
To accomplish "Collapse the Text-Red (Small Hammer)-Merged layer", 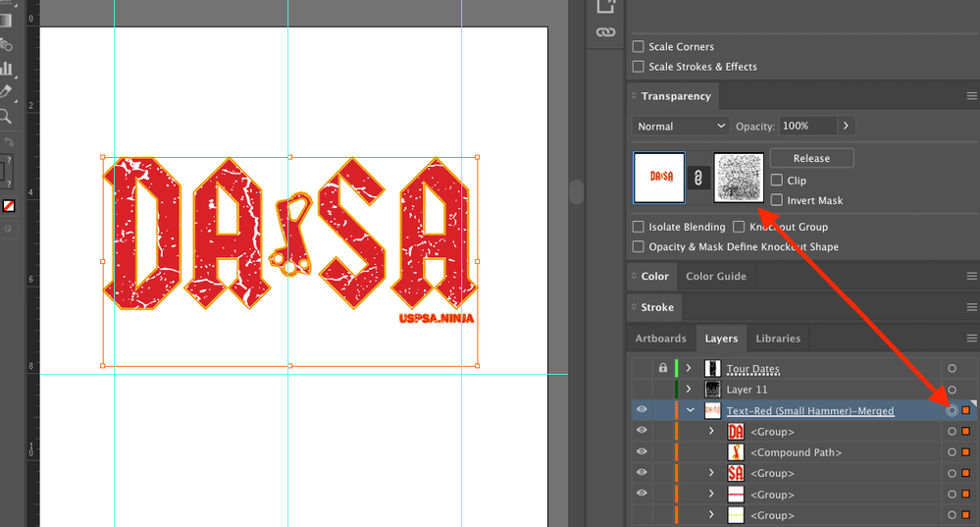I will pos(690,410).
